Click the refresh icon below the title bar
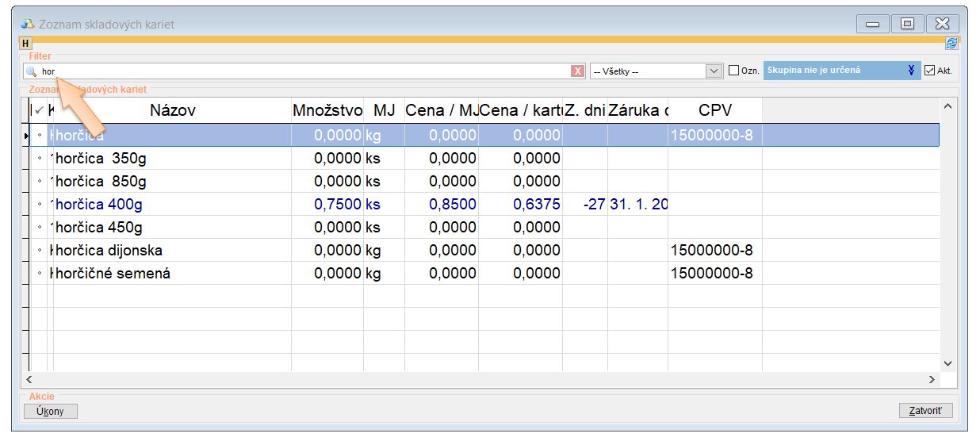This screenshot has height=441, width=980. coord(951,44)
